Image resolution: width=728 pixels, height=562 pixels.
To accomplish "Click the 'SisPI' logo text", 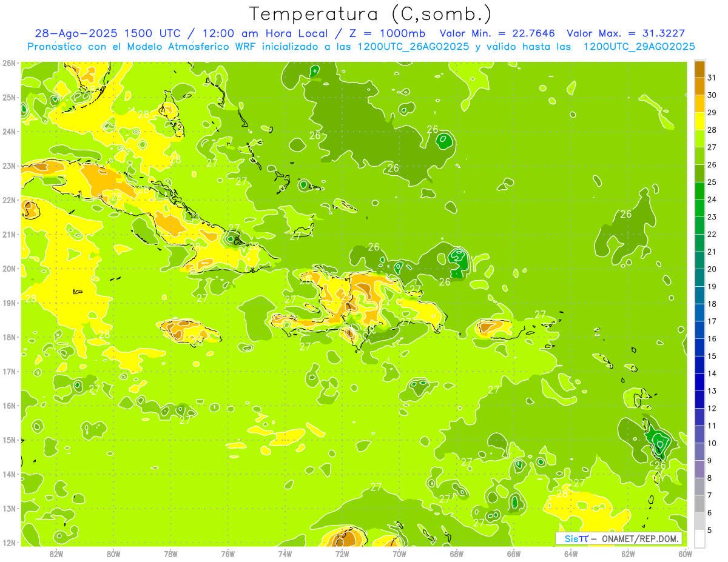I will coord(576,538).
